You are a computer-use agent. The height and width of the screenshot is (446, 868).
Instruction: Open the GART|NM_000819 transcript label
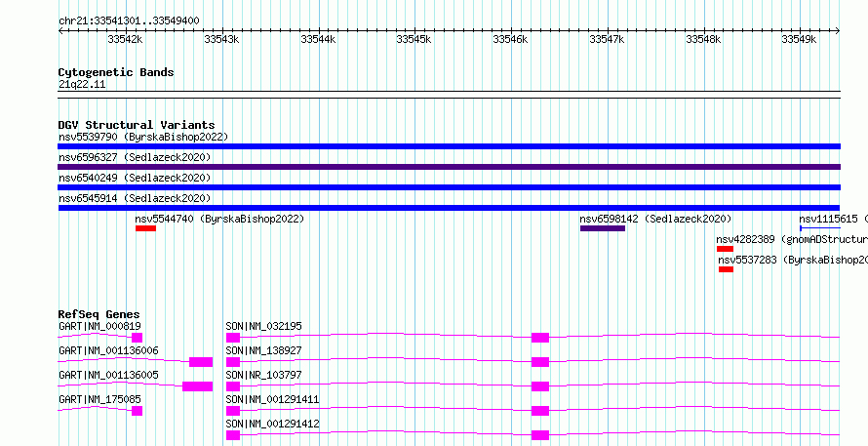click(99, 326)
